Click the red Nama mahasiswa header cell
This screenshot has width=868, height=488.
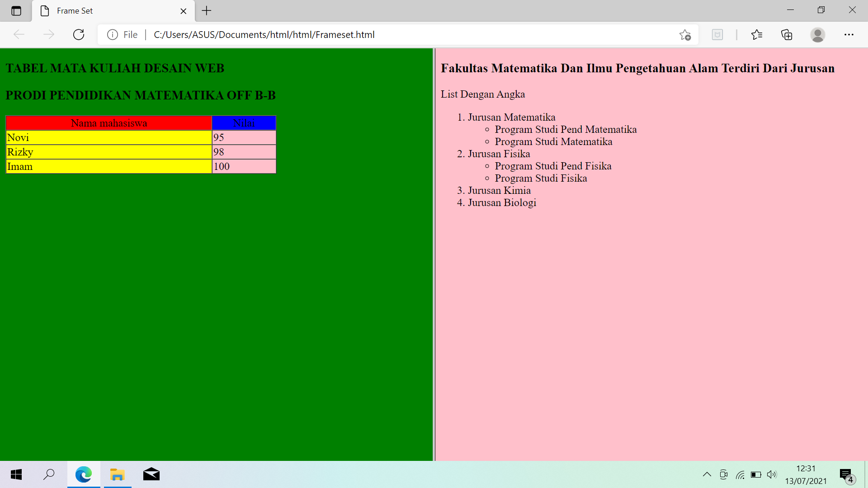tap(109, 123)
